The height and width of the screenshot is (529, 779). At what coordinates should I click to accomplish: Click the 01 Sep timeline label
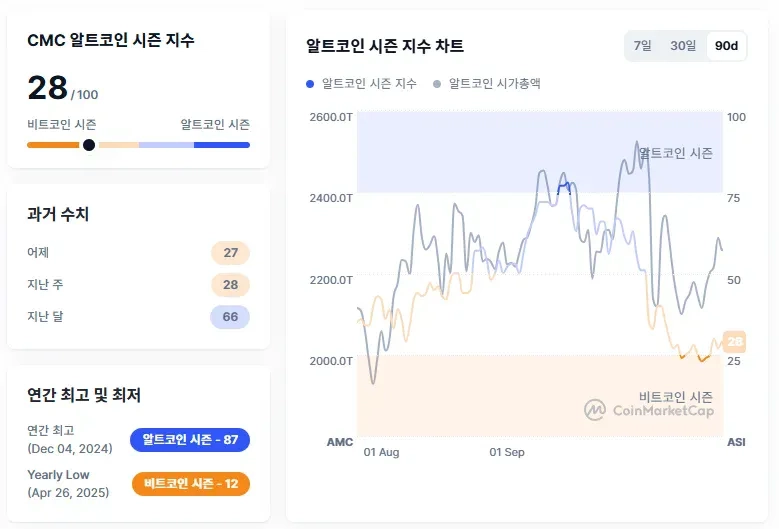[x=507, y=452]
